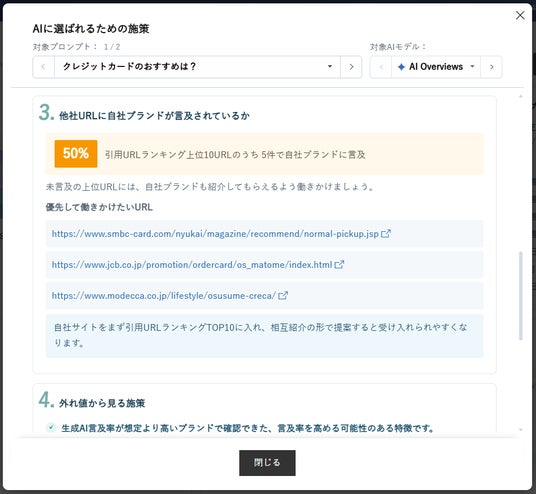Click the prompt dropdown caret arrow
This screenshot has height=494, width=536.
330,66
